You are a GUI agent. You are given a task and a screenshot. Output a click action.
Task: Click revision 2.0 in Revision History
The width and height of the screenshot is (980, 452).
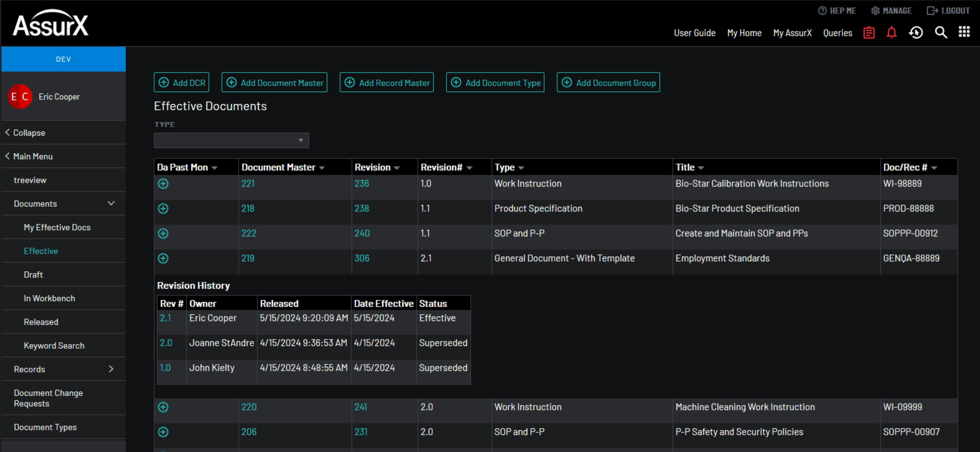(166, 343)
